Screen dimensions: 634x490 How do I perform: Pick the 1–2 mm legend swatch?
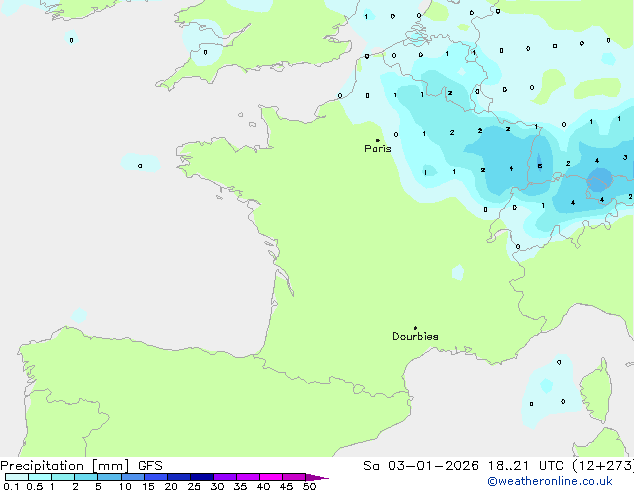coord(63,477)
